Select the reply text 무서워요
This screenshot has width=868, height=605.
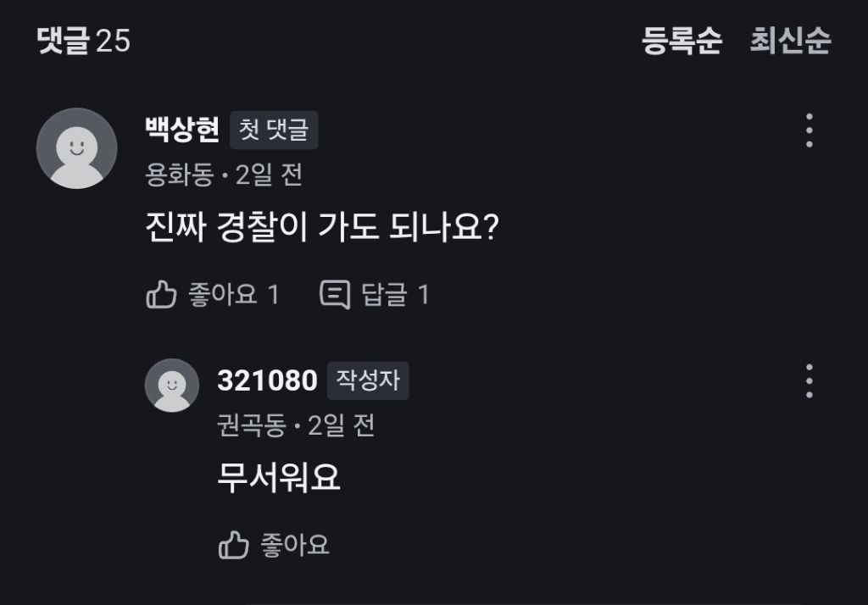[x=279, y=479]
